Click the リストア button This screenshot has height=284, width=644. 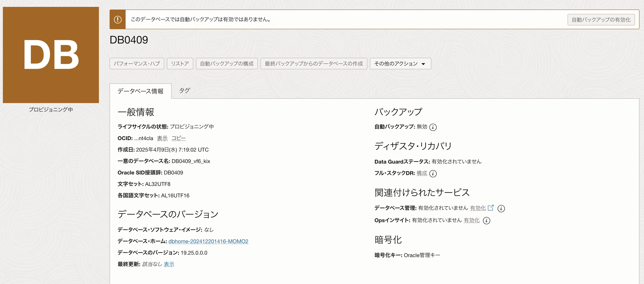point(180,64)
